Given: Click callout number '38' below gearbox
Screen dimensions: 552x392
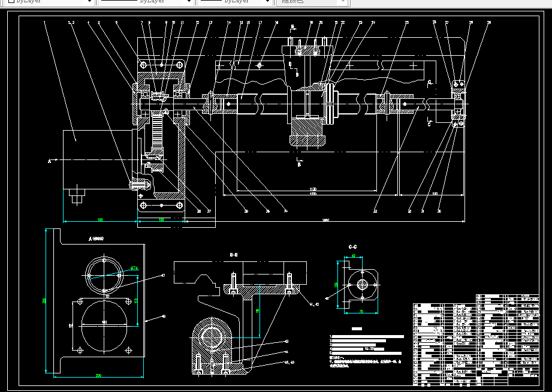Looking at the screenshot, I should [x=199, y=212].
